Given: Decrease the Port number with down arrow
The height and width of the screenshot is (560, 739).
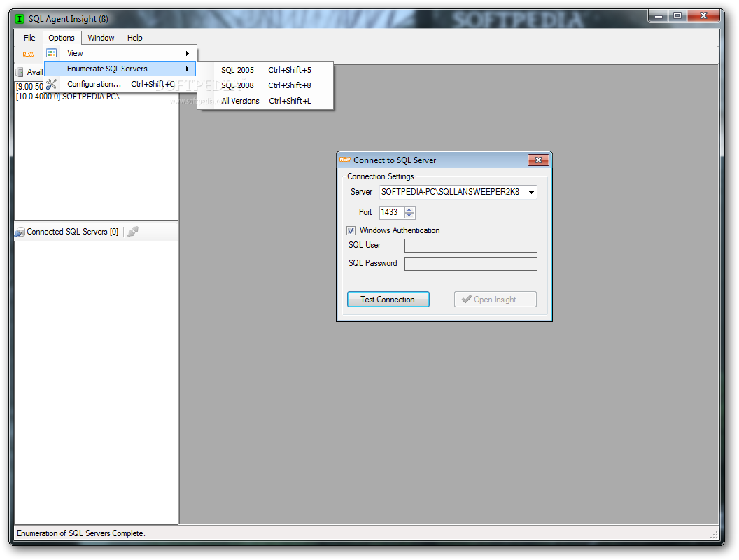Looking at the screenshot, I should pyautogui.click(x=409, y=216).
